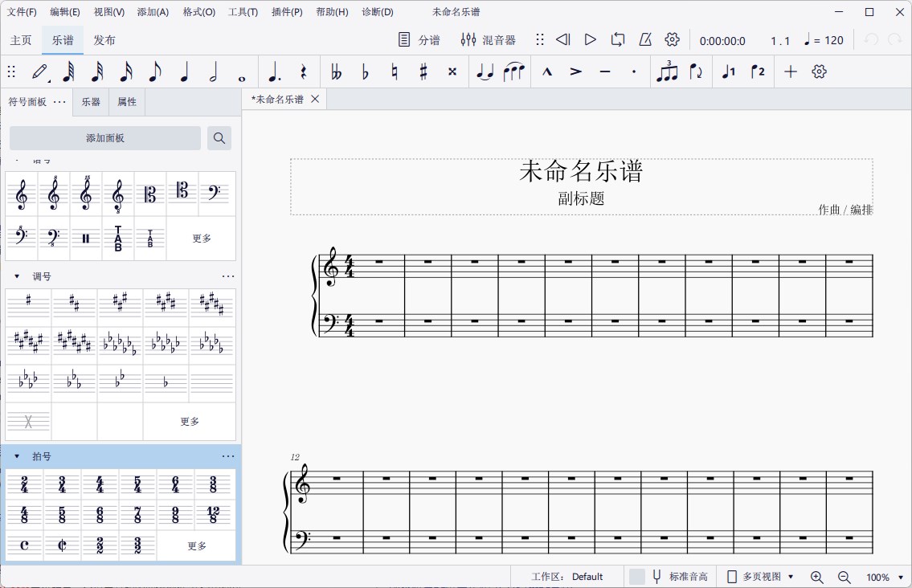Toggle the accent articulation on
The image size is (912, 588).
point(575,71)
